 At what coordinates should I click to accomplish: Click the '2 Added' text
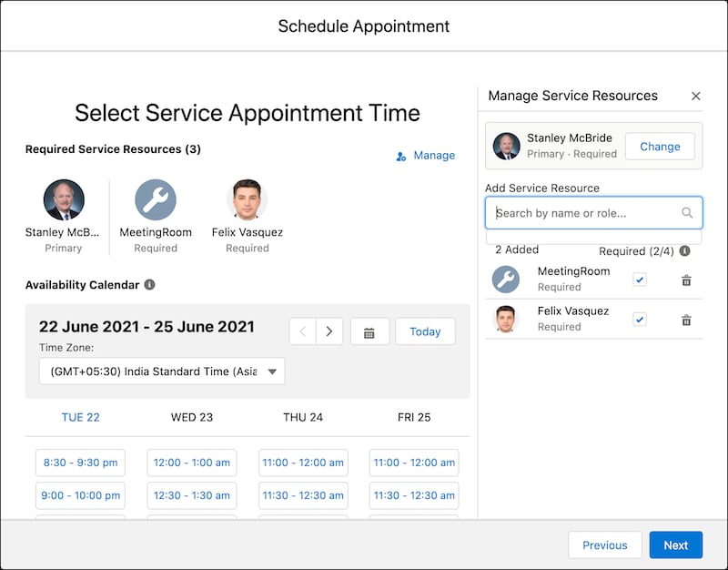pyautogui.click(x=517, y=249)
